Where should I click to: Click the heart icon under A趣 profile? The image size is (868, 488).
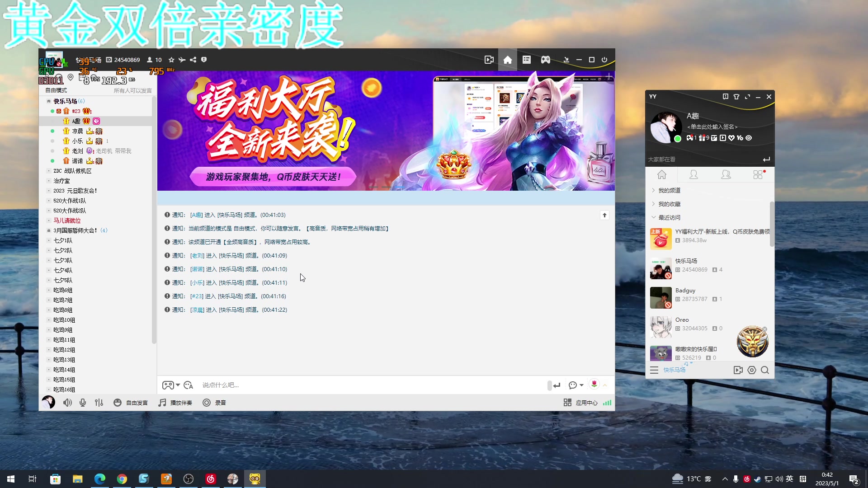pos(731,138)
